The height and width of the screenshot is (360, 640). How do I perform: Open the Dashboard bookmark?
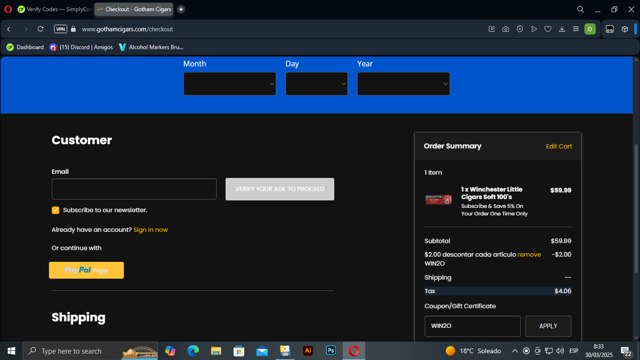click(25, 47)
